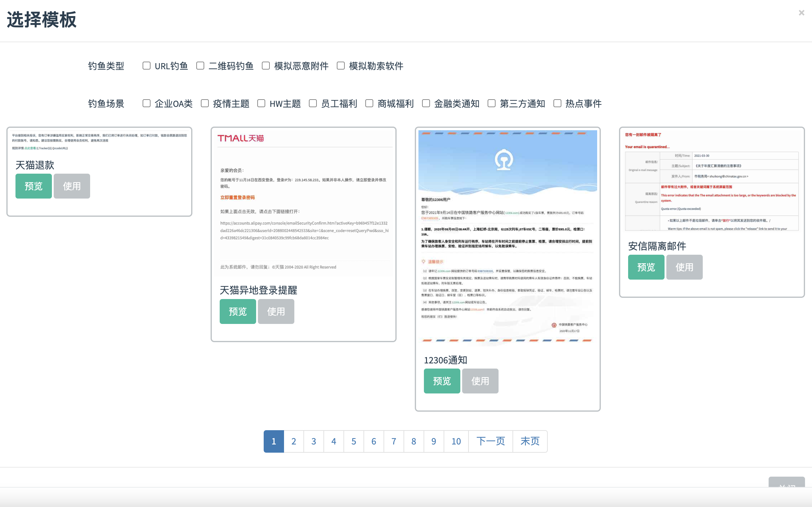Click the TMALL天猫 logo in template
This screenshot has width=812, height=507.
tap(241, 138)
